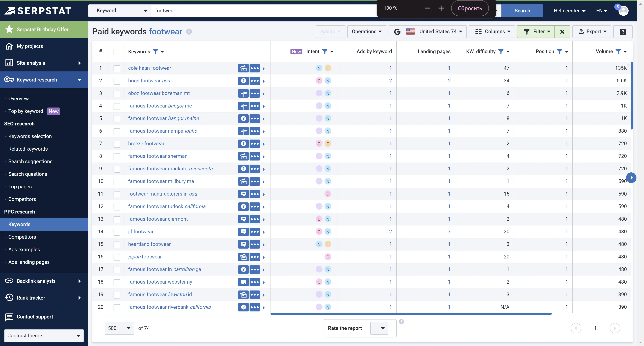This screenshot has height=346, width=644.
Task: Open the Columns dropdown
Action: (492, 32)
